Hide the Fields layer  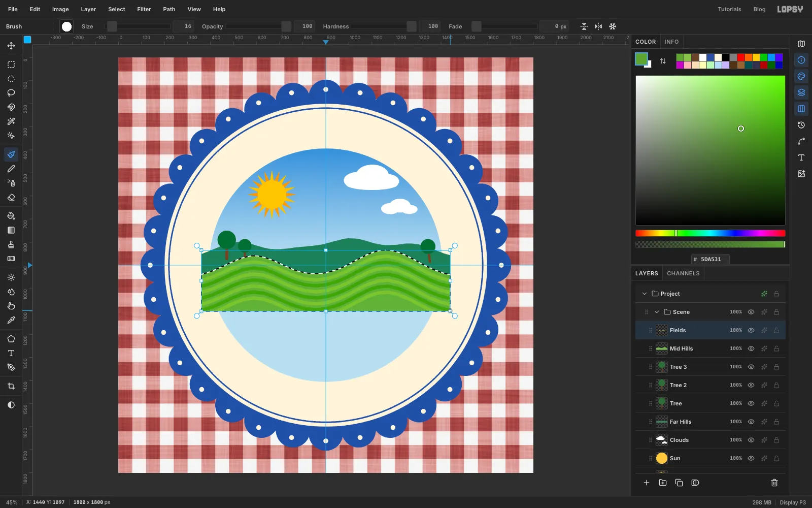tap(751, 330)
